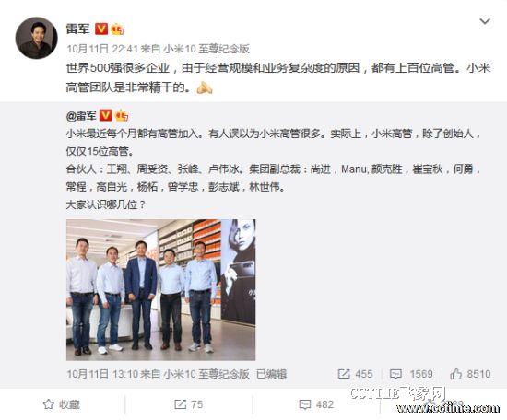The image size is (507, 420).
Task: Open the post options chevron menu
Action: click(485, 22)
